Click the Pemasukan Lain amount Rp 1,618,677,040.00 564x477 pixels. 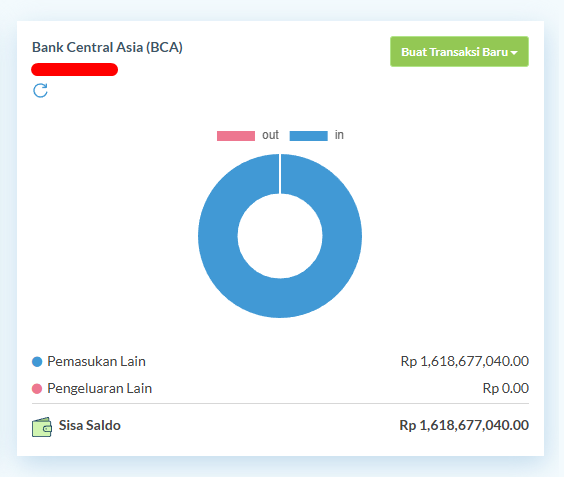[x=465, y=361]
